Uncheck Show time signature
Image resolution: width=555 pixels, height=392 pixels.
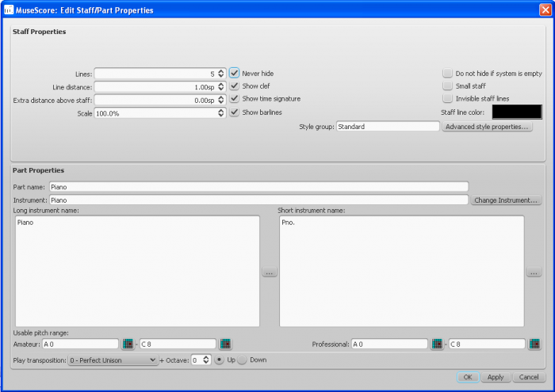234,99
